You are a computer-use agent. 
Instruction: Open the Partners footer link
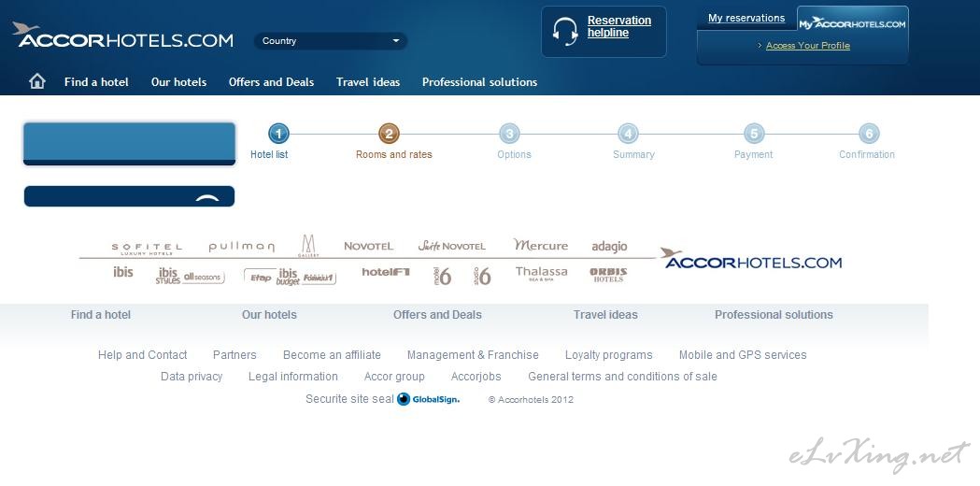pos(234,354)
